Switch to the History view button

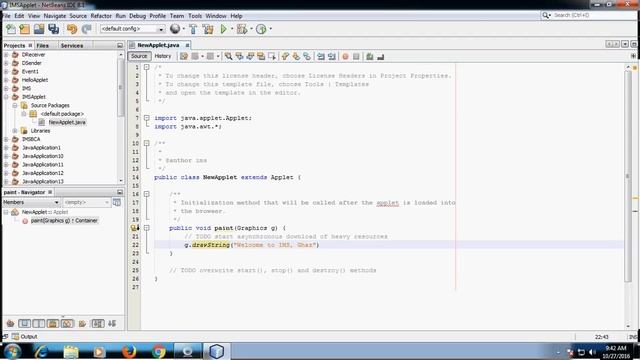click(162, 56)
